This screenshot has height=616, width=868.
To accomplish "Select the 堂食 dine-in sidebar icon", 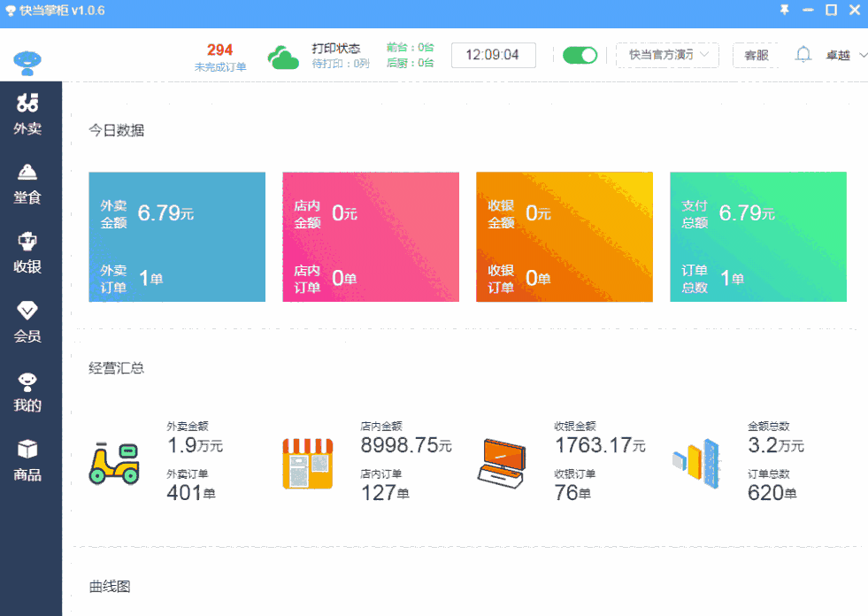I will tap(29, 183).
